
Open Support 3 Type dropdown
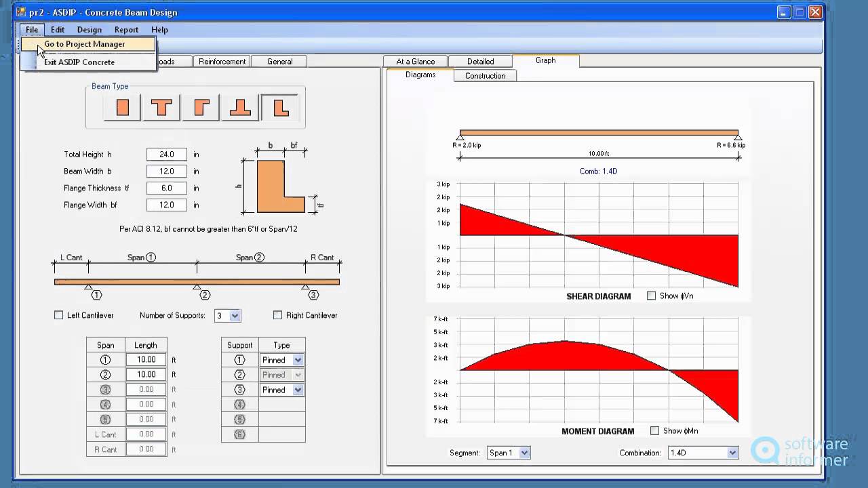click(x=298, y=390)
